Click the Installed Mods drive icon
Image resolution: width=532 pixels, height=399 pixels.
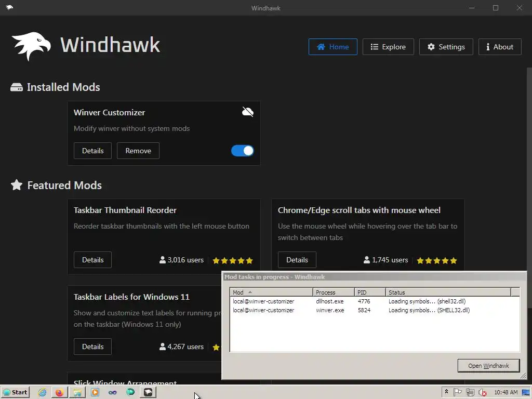click(x=16, y=87)
